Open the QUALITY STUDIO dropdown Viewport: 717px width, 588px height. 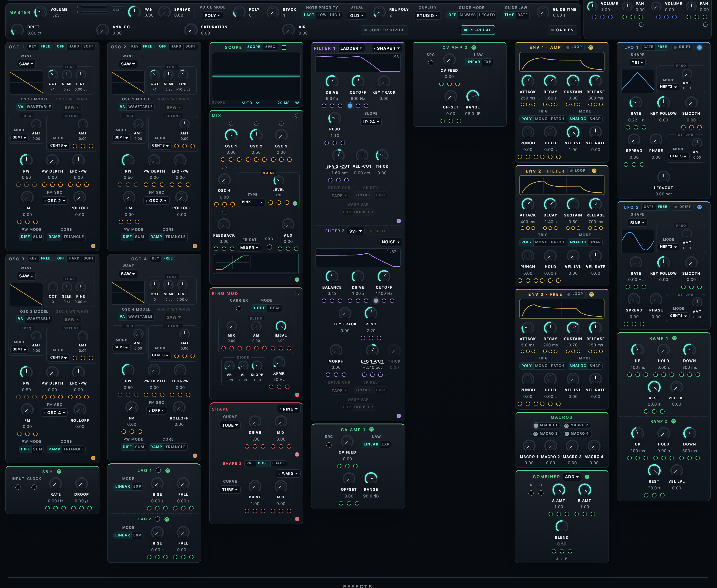tap(428, 16)
